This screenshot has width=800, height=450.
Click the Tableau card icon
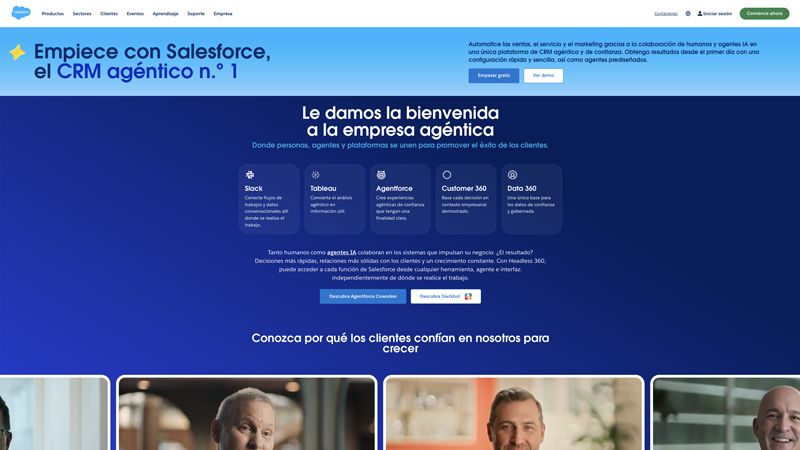coord(315,175)
